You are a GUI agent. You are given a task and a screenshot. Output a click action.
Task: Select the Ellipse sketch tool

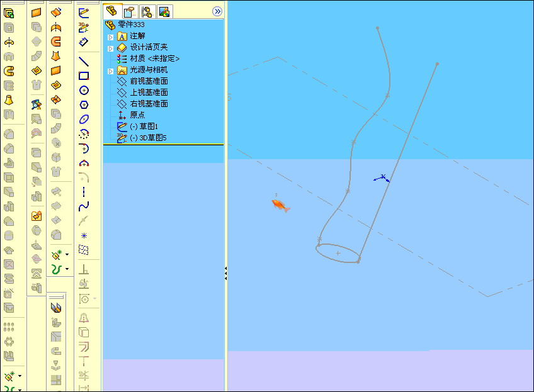click(84, 119)
